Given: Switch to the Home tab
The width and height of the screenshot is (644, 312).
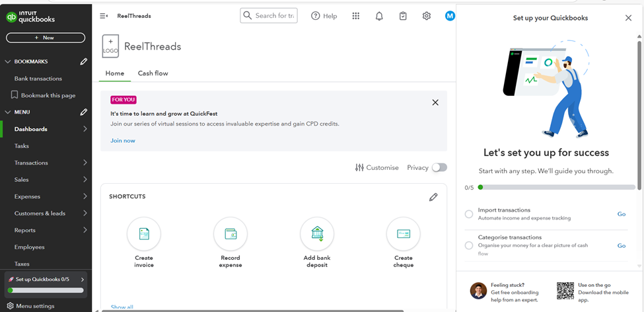Looking at the screenshot, I should [114, 73].
